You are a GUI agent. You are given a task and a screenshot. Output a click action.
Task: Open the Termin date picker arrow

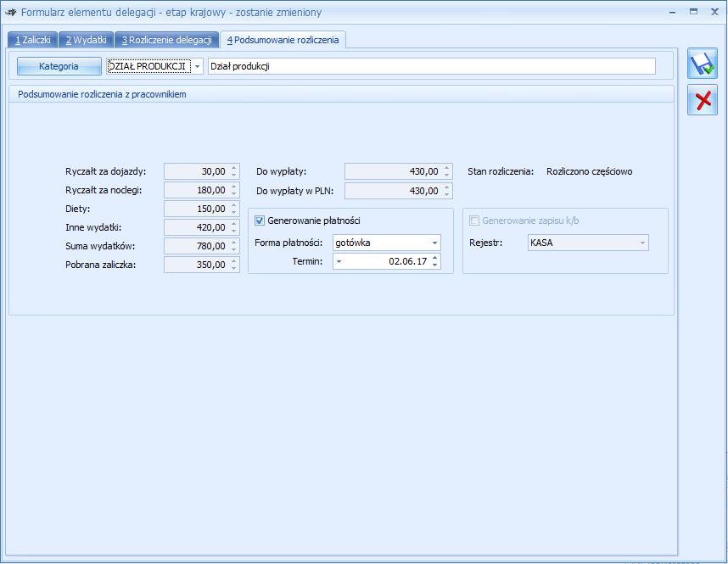[339, 261]
